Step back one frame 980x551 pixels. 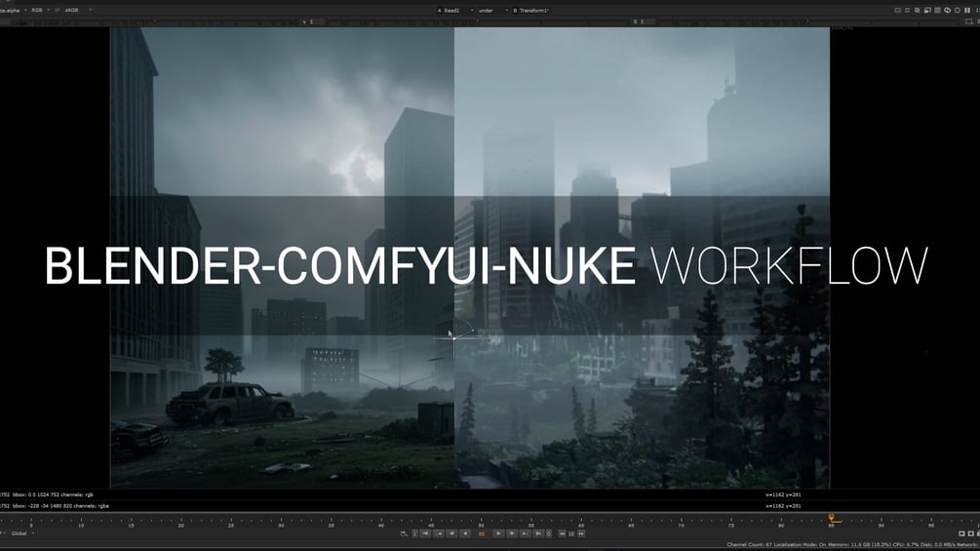(x=451, y=533)
